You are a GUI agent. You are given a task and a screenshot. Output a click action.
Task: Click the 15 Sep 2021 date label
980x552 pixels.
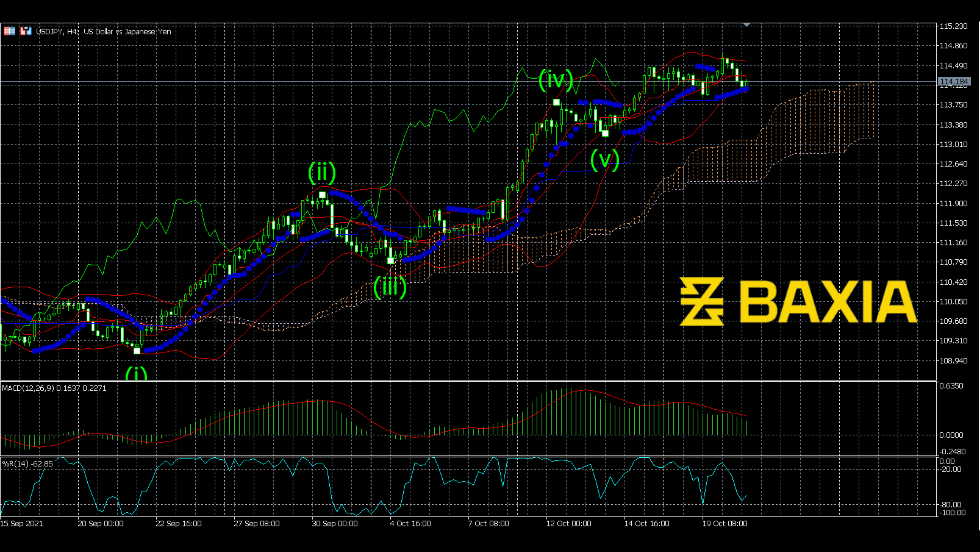point(22,524)
